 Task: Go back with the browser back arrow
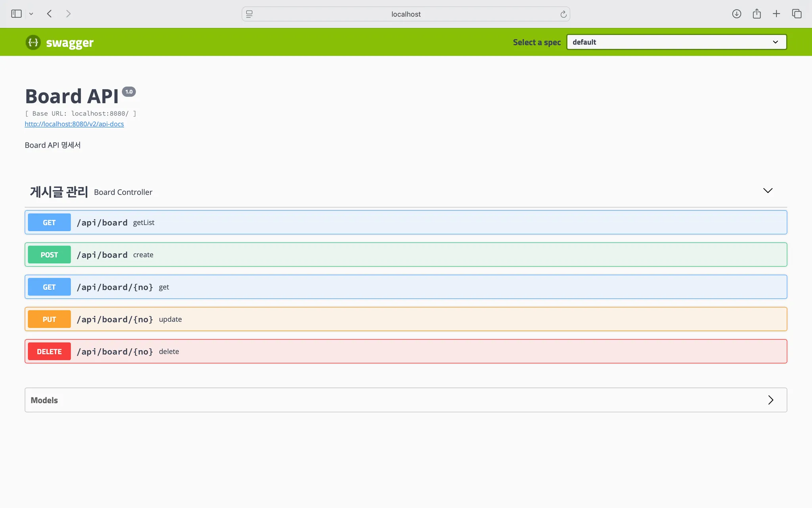tap(50, 14)
